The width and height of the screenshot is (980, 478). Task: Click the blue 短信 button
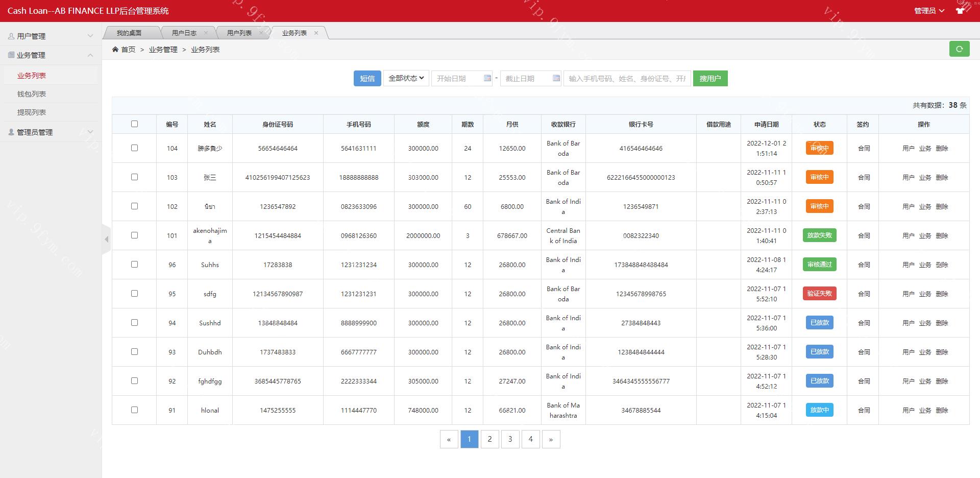click(367, 79)
